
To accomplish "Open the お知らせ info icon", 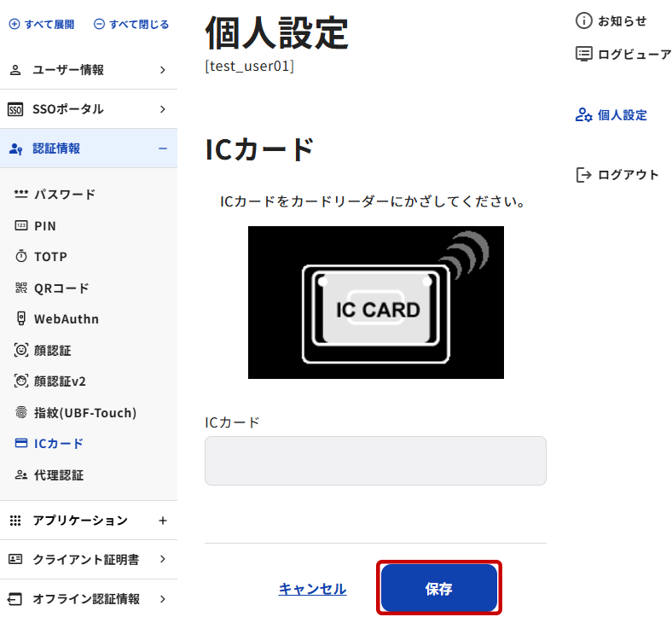I will 583,20.
